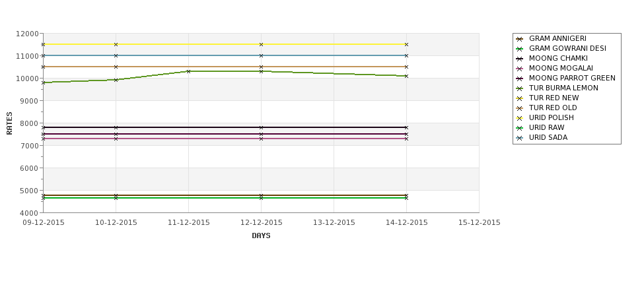Select the URID POLISH legend label
This screenshot has width=644, height=283.
(551, 117)
